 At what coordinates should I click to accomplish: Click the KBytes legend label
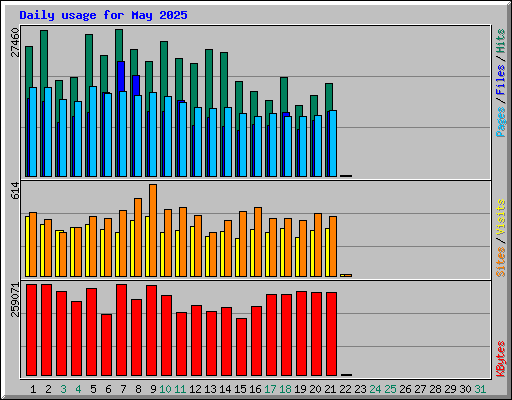tap(501, 359)
